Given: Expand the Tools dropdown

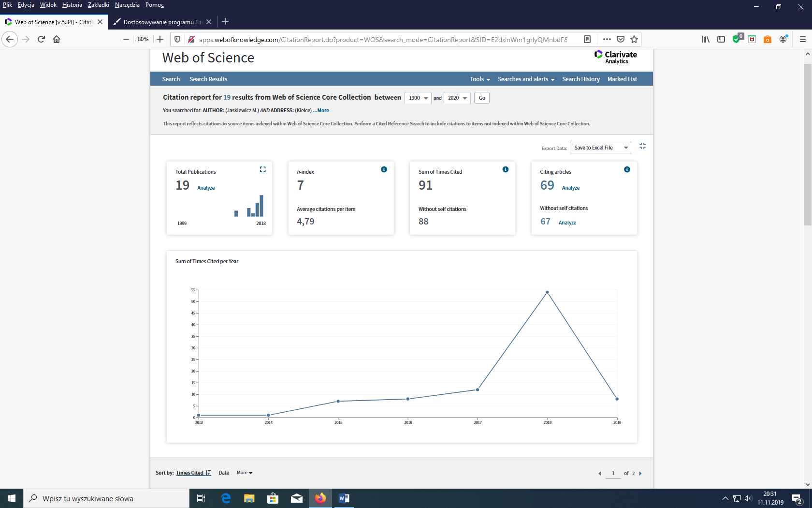Looking at the screenshot, I should (x=480, y=79).
